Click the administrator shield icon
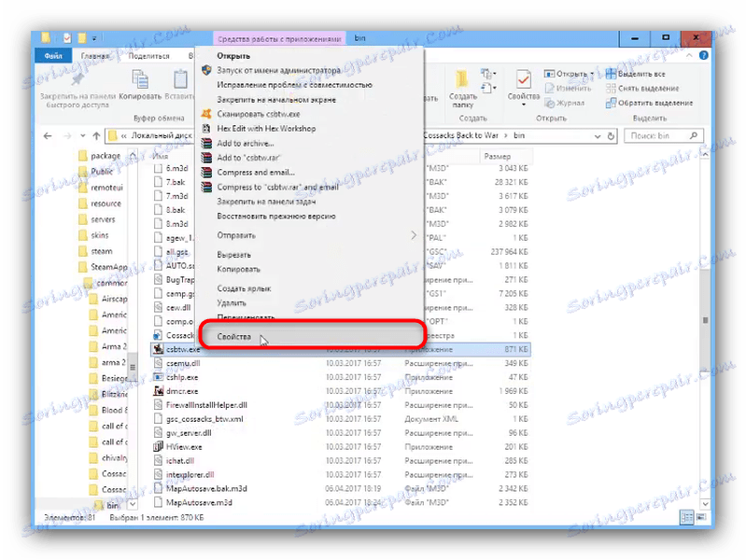Screen dimensions: 746x560 tap(206, 70)
